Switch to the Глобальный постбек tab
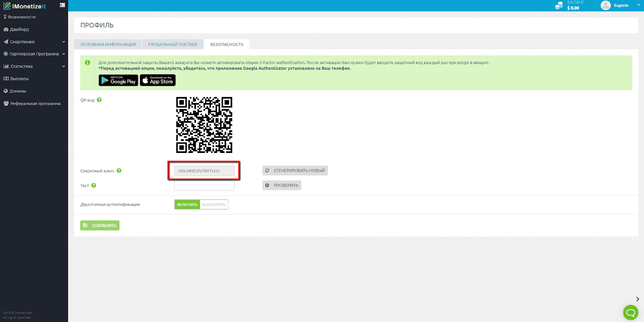This screenshot has height=322, width=644. pos(173,44)
